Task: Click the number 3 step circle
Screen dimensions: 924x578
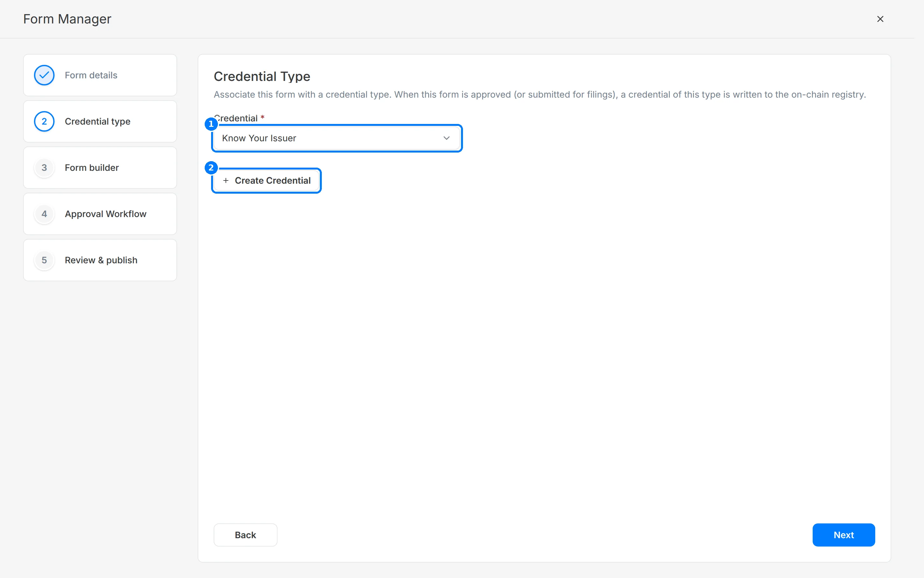Action: click(44, 168)
